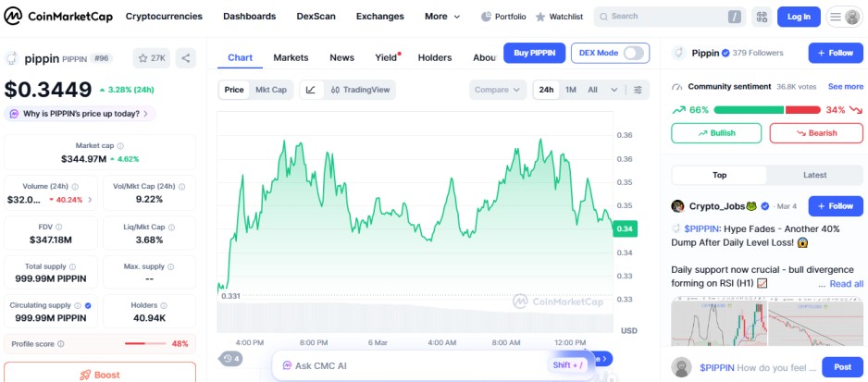Viewport: 868px width, 382px height.
Task: Switch chart to Mkt Cap view
Action: [x=271, y=90]
